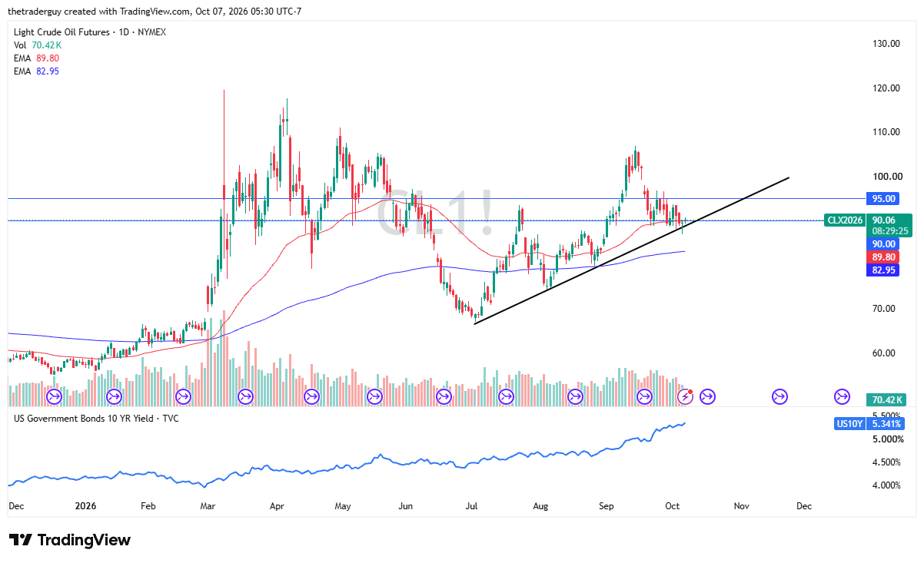This screenshot has width=924, height=563.
Task: Click the 4.500% yield scale value
Action: 886,462
